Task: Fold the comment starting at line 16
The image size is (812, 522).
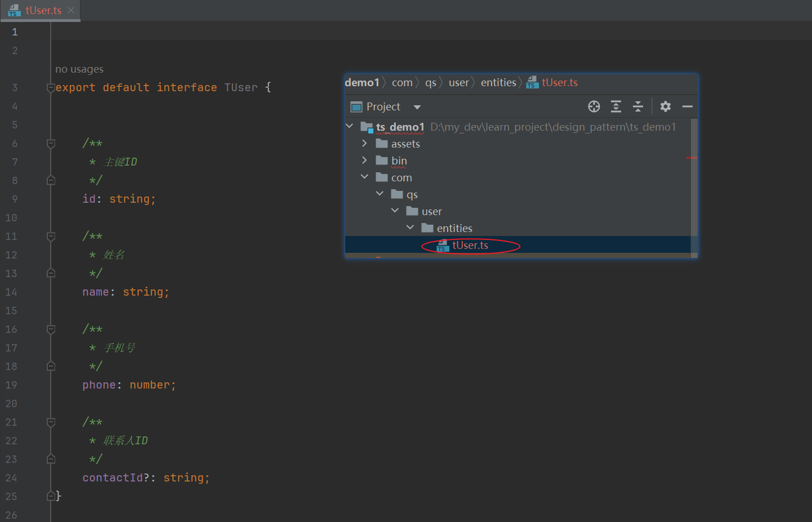Action: [51, 329]
